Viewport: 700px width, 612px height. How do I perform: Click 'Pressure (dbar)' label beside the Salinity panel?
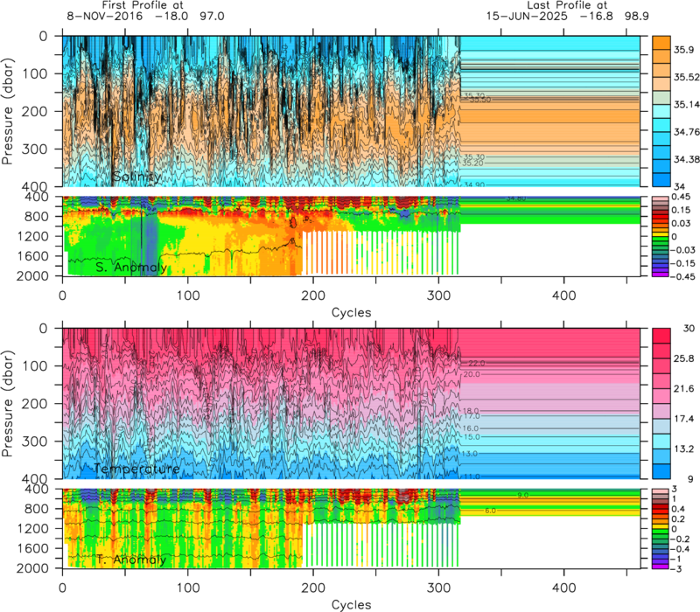pyautogui.click(x=7, y=111)
